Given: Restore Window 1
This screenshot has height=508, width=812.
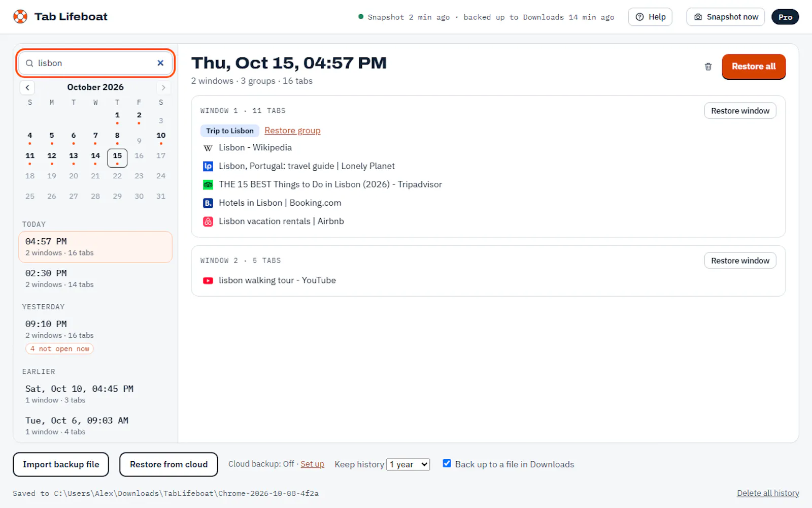Looking at the screenshot, I should pyautogui.click(x=740, y=111).
